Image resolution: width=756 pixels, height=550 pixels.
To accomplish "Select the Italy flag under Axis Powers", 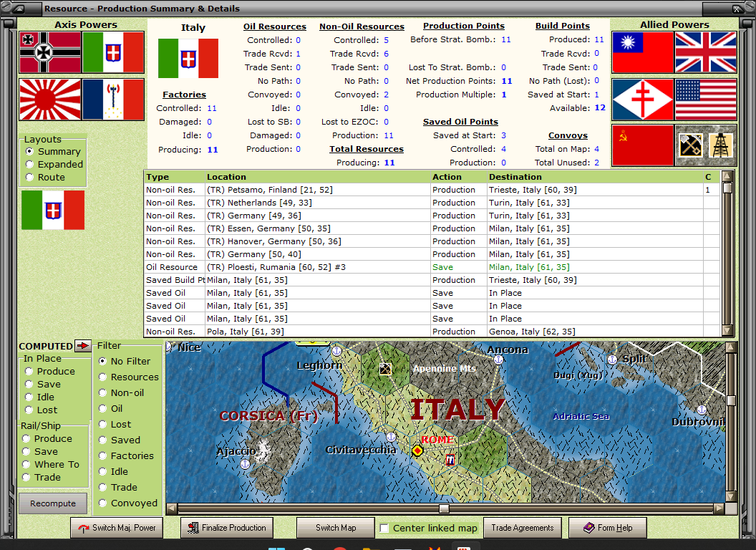I will coord(113,52).
